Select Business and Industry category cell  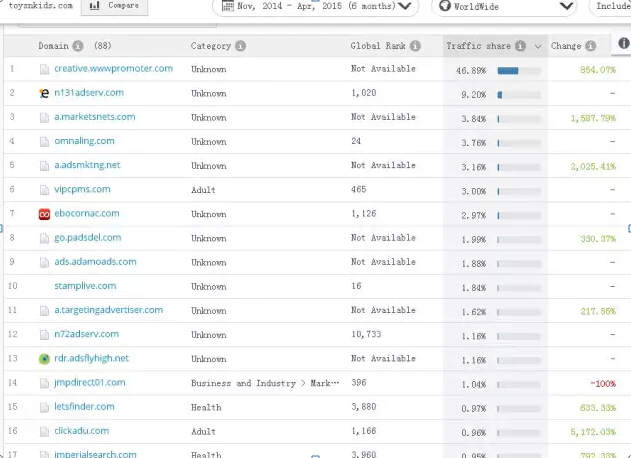pyautogui.click(x=265, y=383)
